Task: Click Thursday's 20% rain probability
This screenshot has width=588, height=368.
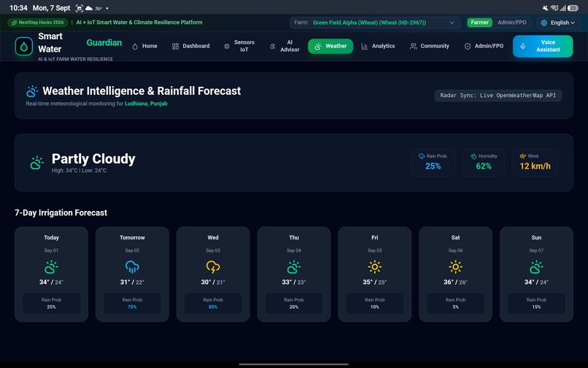Action: click(293, 307)
